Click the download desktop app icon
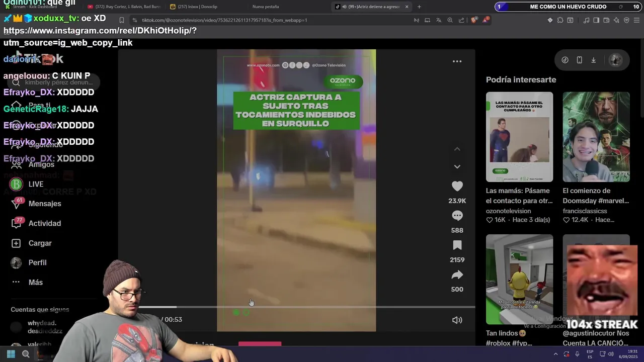 pyautogui.click(x=593, y=60)
